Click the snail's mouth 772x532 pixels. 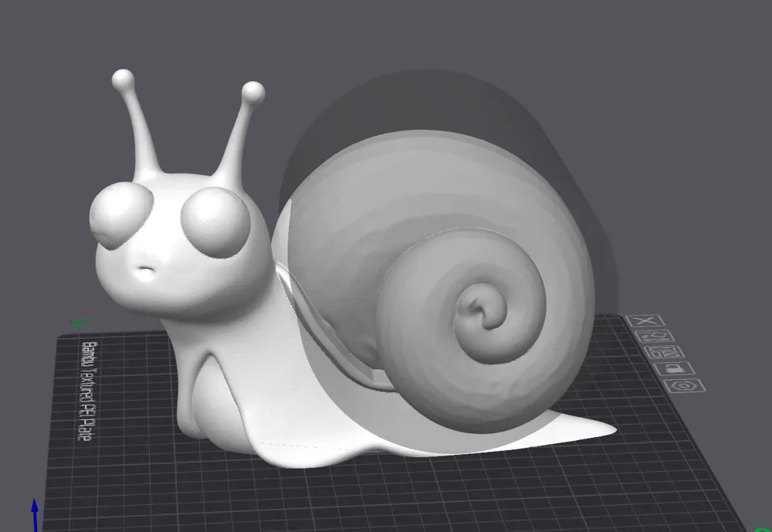click(147, 266)
